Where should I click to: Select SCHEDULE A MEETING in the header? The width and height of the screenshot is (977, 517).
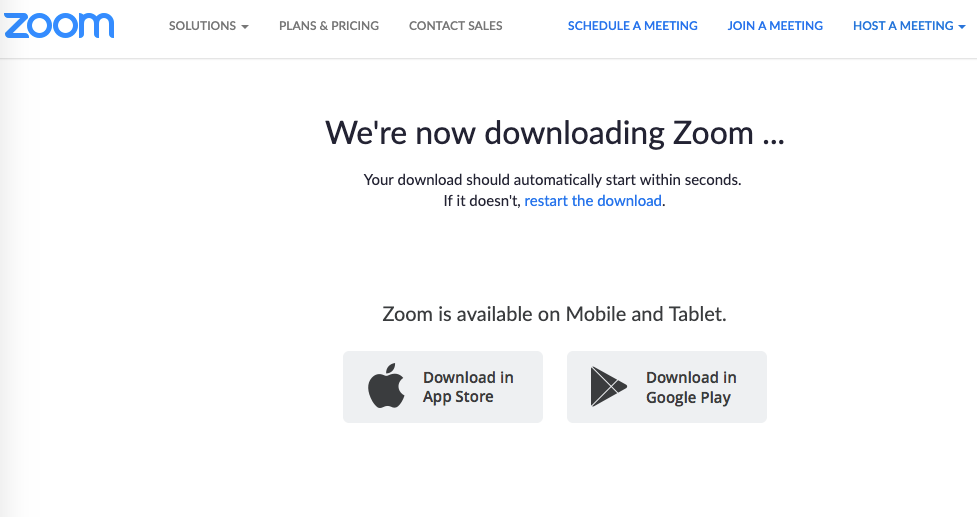point(632,26)
